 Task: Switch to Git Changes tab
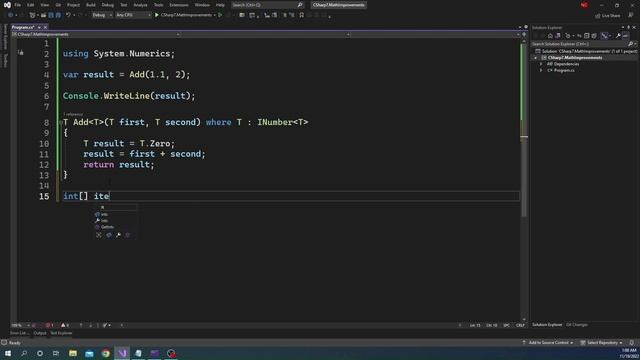coord(577,325)
